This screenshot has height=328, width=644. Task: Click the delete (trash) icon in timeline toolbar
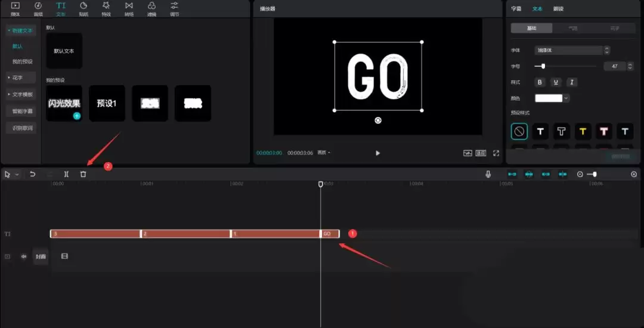coord(83,174)
